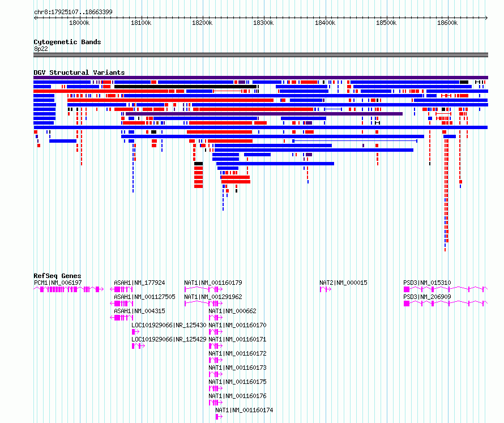
Task: Click the LOC101929066 NR_125429 transcript glyph
Action: pos(139,346)
